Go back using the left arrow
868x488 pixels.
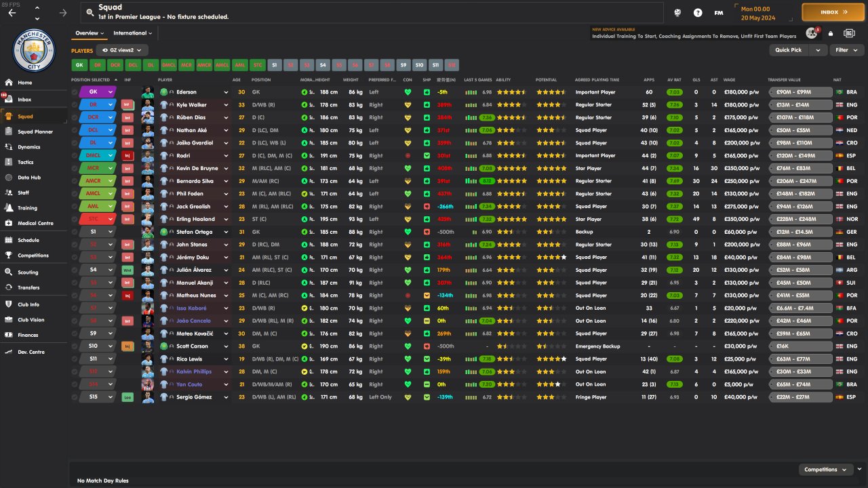coord(12,13)
